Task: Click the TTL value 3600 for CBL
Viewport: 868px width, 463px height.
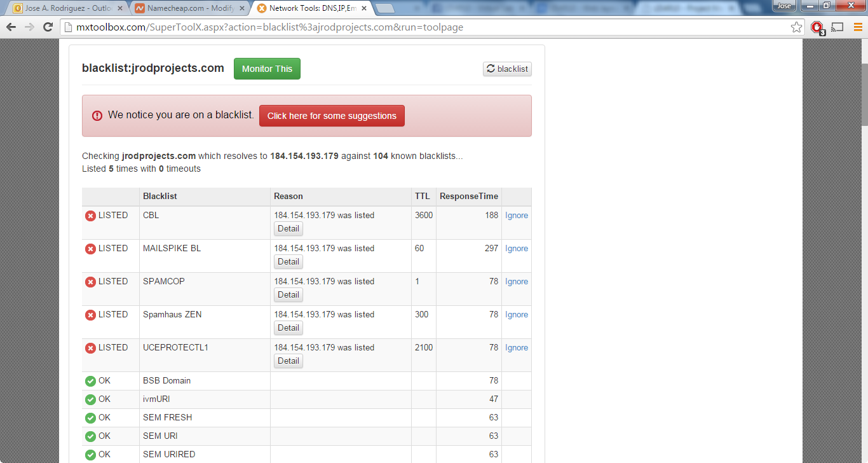Action: tap(424, 216)
